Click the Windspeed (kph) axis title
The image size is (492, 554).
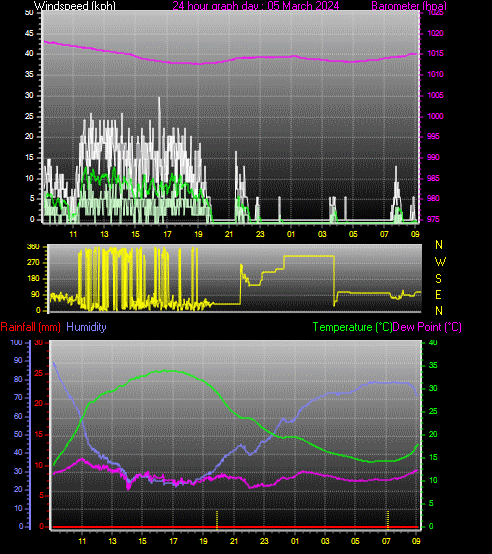pyautogui.click(x=75, y=6)
